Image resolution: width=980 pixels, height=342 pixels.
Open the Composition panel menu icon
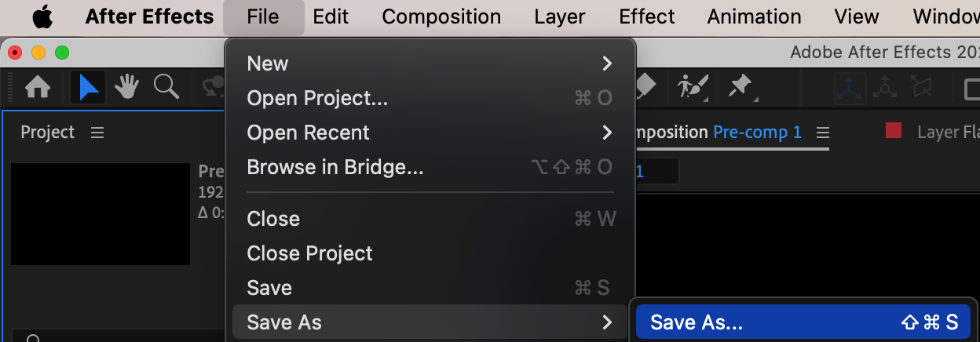coord(822,132)
